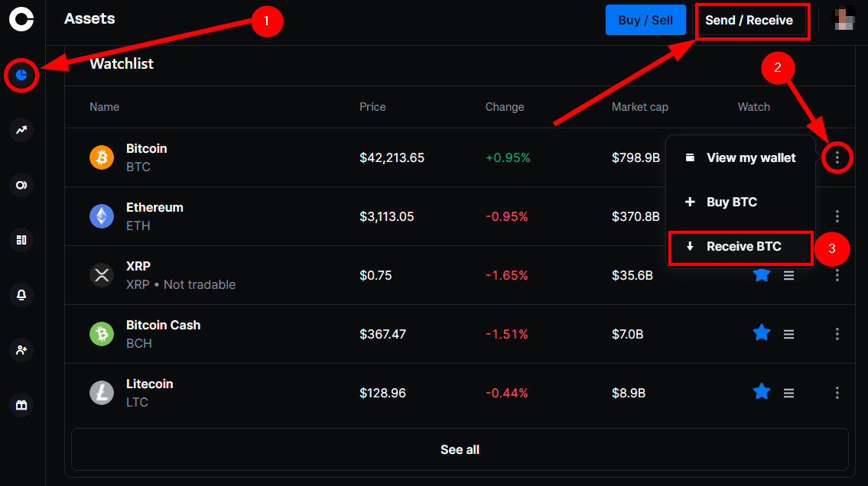868x486 pixels.
Task: Open the Litecoin asset name
Action: [149, 384]
